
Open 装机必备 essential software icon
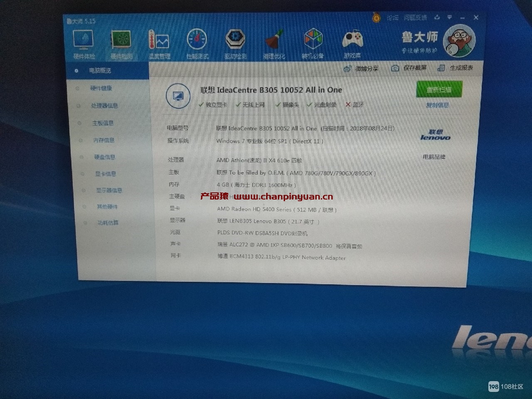(x=313, y=44)
